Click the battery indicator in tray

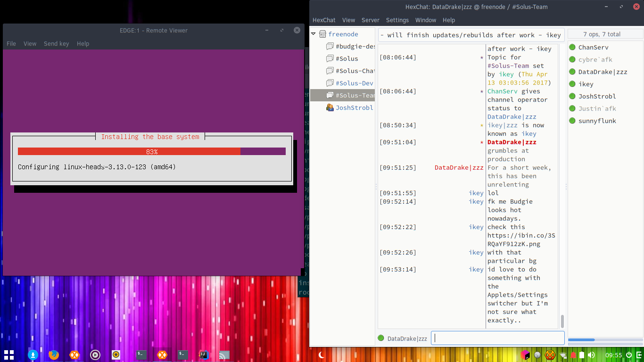click(x=582, y=355)
